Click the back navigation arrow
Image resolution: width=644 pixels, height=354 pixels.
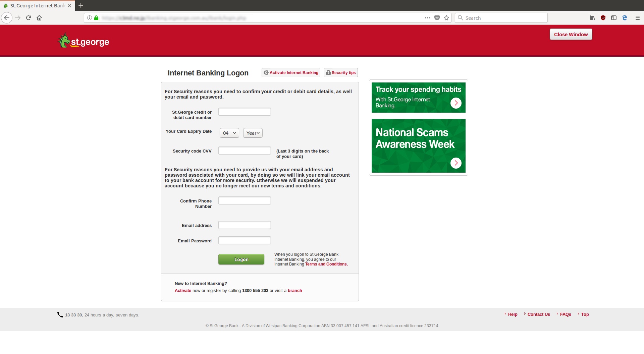pyautogui.click(x=6, y=18)
